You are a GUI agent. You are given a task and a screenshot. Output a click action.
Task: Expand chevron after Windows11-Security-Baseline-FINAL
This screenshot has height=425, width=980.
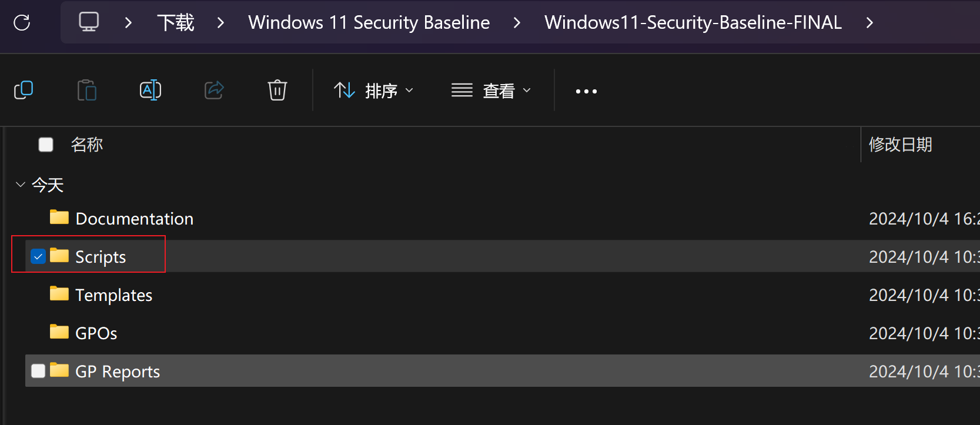click(x=869, y=23)
